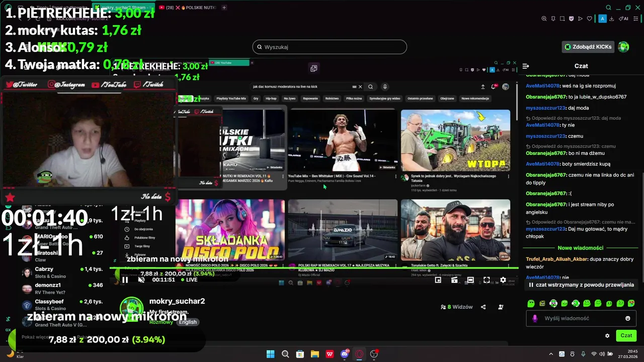
Task: Open Windows taskbar search icon
Action: (285, 354)
